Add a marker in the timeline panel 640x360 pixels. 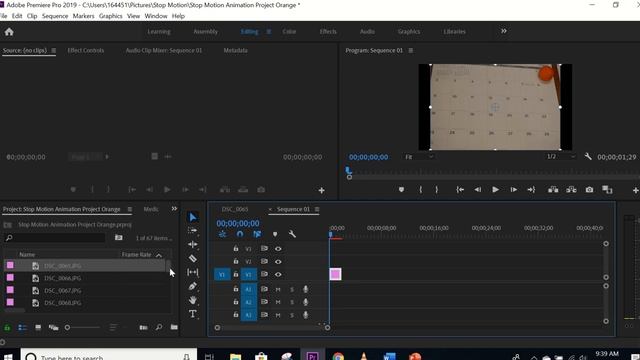tap(275, 234)
